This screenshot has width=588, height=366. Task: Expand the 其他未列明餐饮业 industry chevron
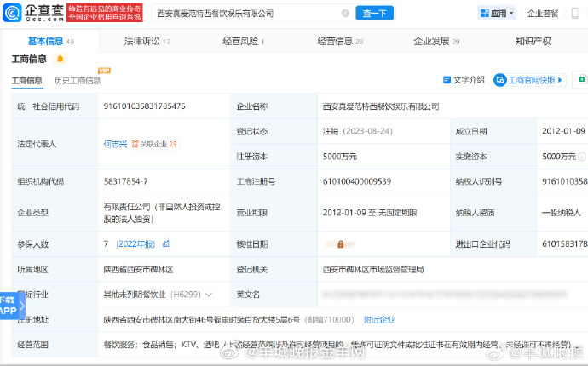tap(209, 295)
